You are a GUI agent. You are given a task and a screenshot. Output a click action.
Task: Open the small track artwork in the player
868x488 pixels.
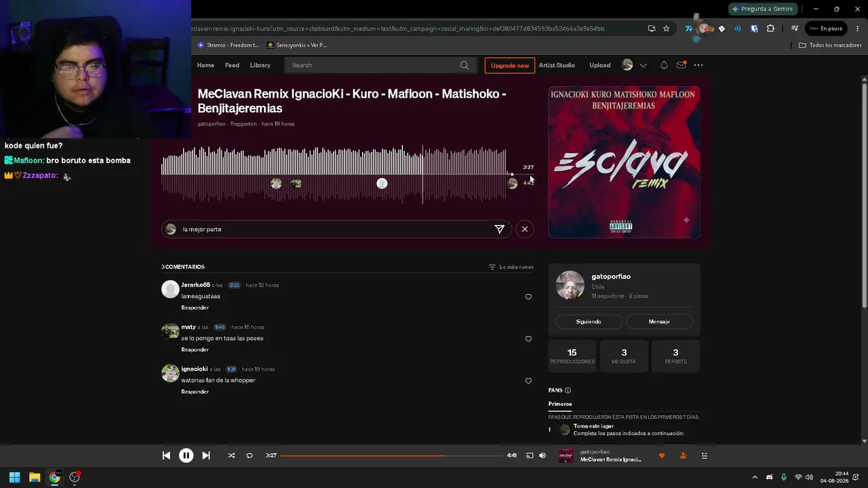pos(566,456)
